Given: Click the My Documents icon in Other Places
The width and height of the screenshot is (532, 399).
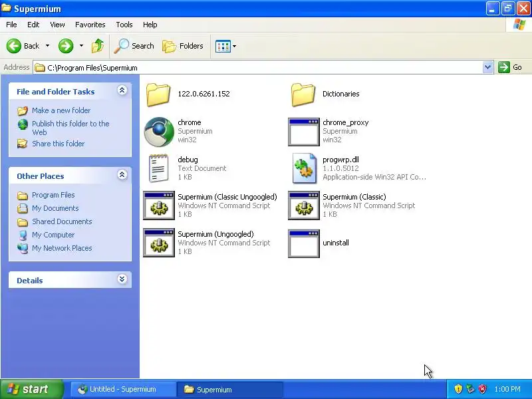Looking at the screenshot, I should point(23,208).
